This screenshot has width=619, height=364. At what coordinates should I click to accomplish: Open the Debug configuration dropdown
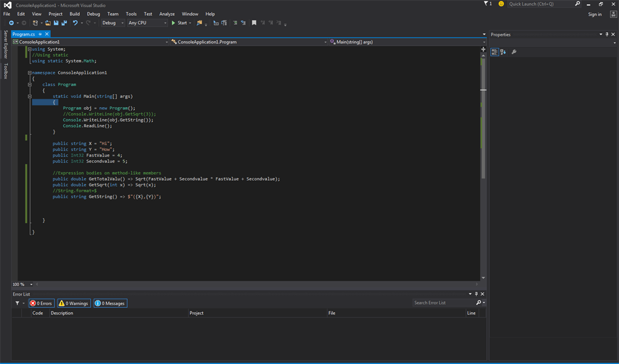[113, 23]
